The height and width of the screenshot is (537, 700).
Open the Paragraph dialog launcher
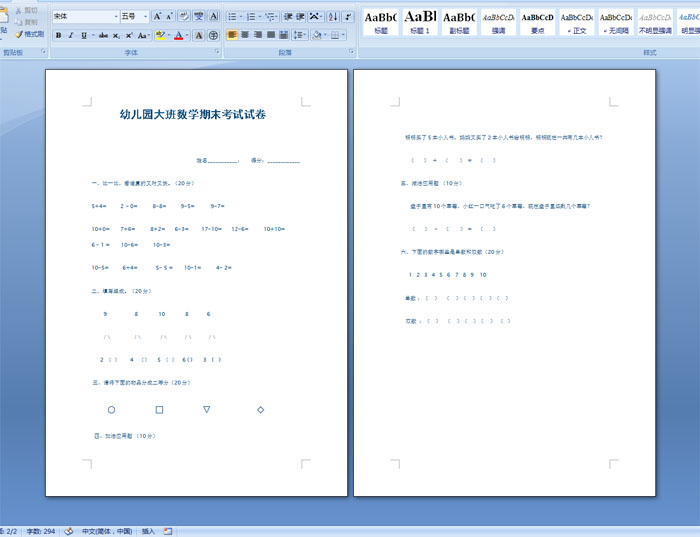pos(351,52)
